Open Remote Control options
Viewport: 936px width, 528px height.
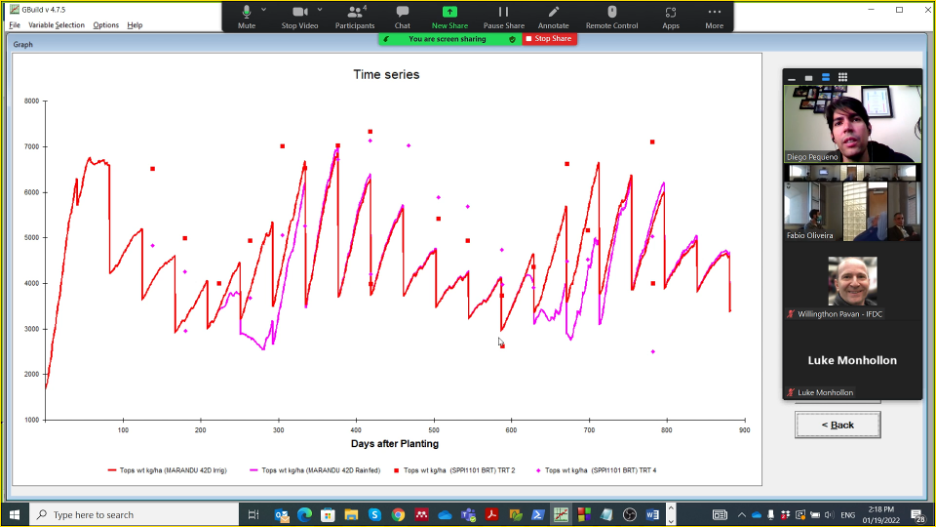click(612, 17)
